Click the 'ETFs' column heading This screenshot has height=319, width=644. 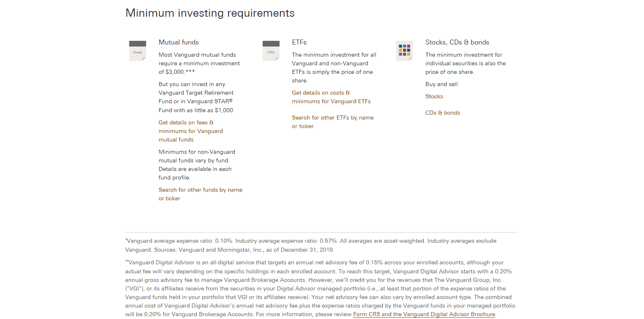pos(299,42)
